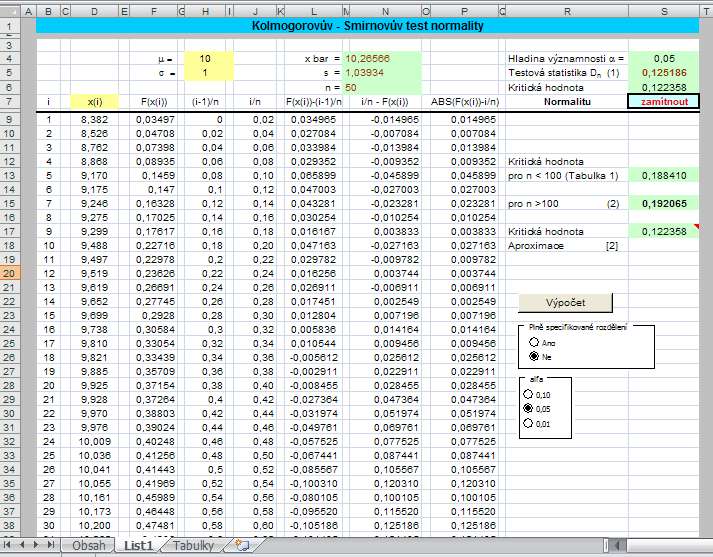This screenshot has width=713, height=557.
Task: Select column N header
Action: 386,12
